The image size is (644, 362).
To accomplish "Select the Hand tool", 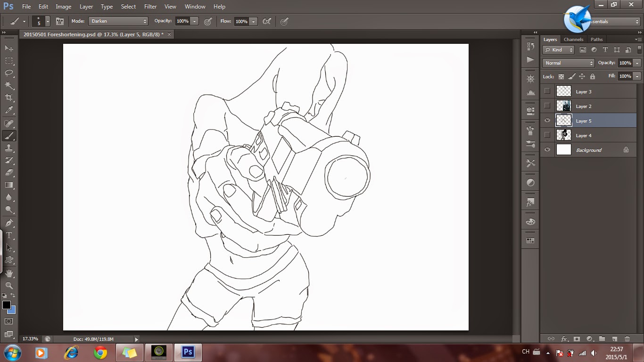I will tap(8, 273).
